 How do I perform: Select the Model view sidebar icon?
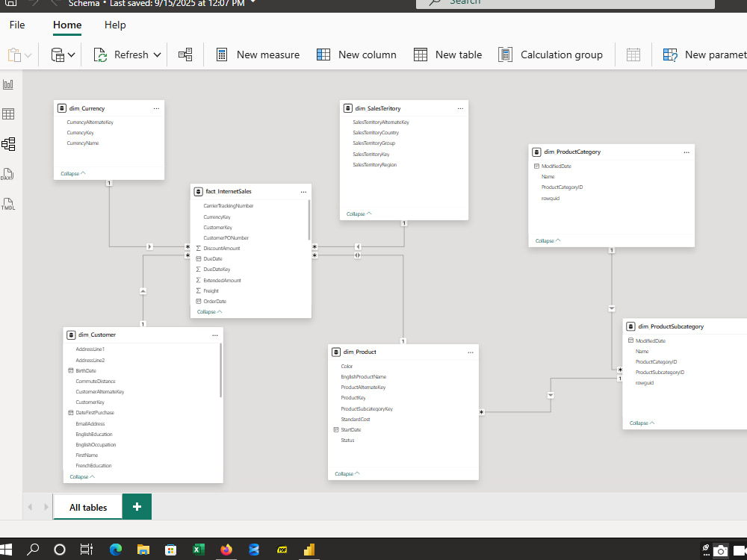[8, 144]
